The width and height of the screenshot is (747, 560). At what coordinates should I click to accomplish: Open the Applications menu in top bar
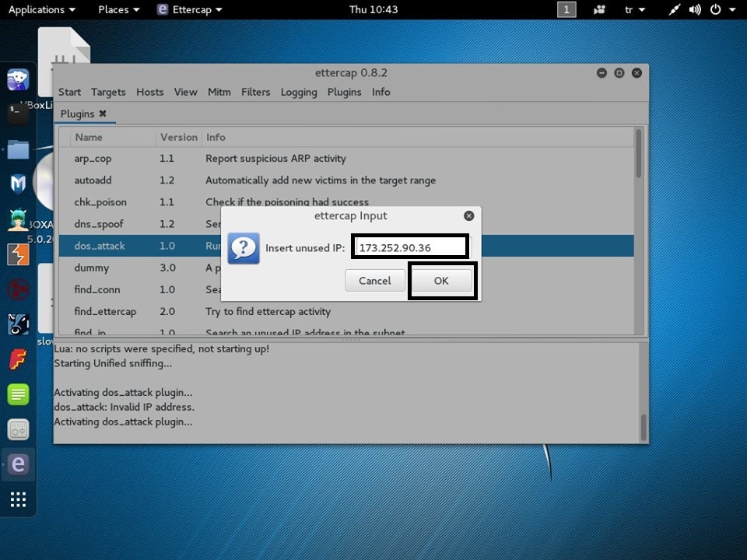point(42,9)
